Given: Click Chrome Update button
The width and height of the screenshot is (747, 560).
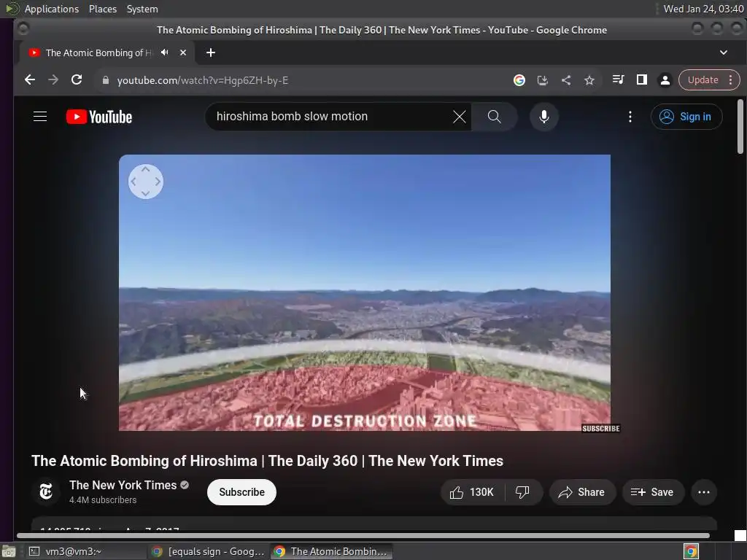Looking at the screenshot, I should click(703, 80).
